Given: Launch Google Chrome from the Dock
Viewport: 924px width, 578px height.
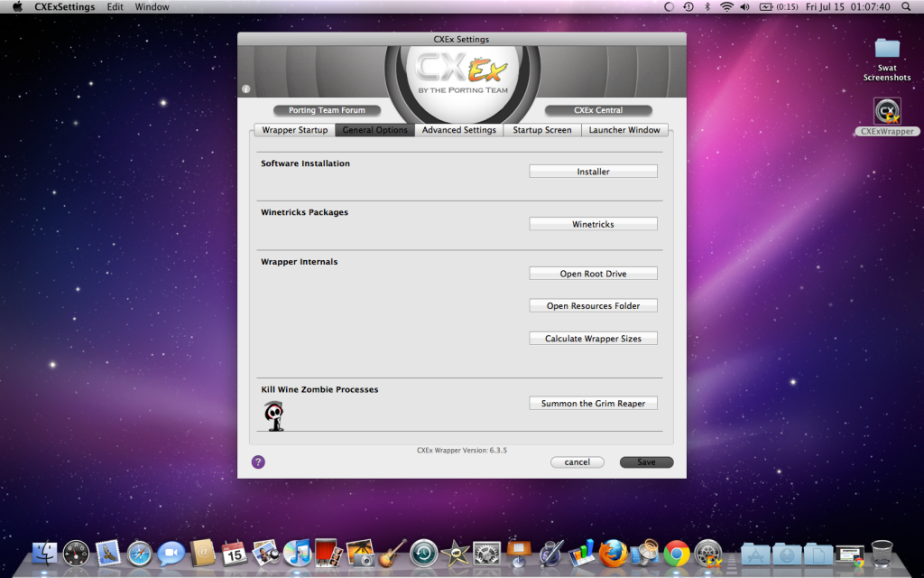Looking at the screenshot, I should pyautogui.click(x=677, y=554).
